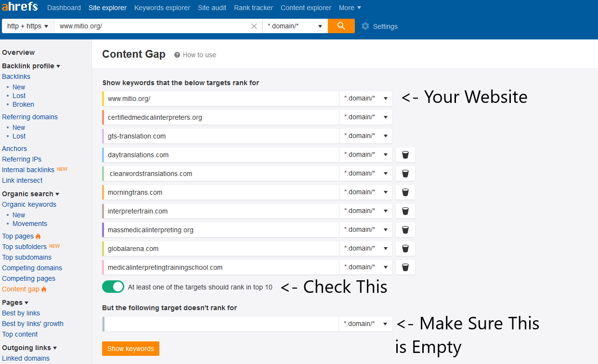Open Broken backlinks report
The height and width of the screenshot is (364, 598).
pos(23,104)
